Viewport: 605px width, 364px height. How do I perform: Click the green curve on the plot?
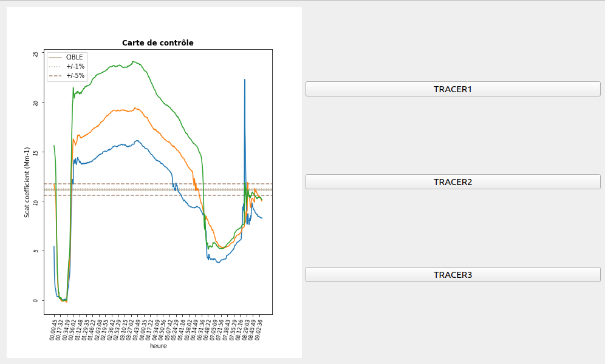coord(121,67)
